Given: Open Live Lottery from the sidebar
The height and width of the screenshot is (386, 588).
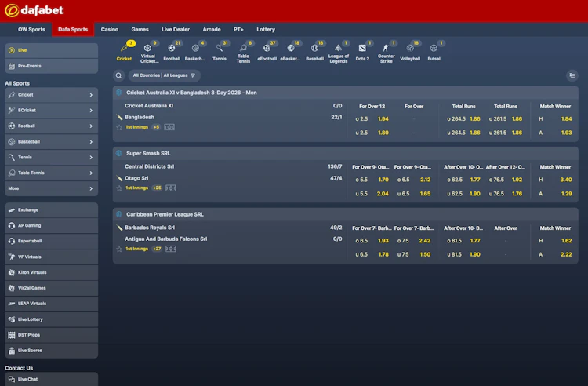Looking at the screenshot, I should [x=52, y=319].
